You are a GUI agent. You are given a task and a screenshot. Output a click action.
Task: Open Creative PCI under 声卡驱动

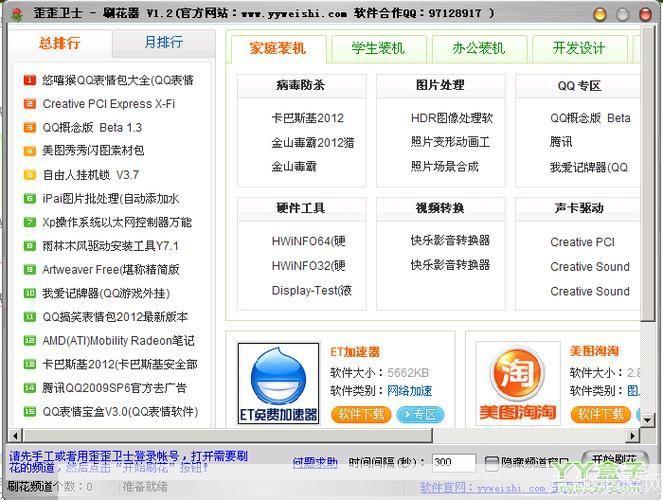tap(583, 242)
